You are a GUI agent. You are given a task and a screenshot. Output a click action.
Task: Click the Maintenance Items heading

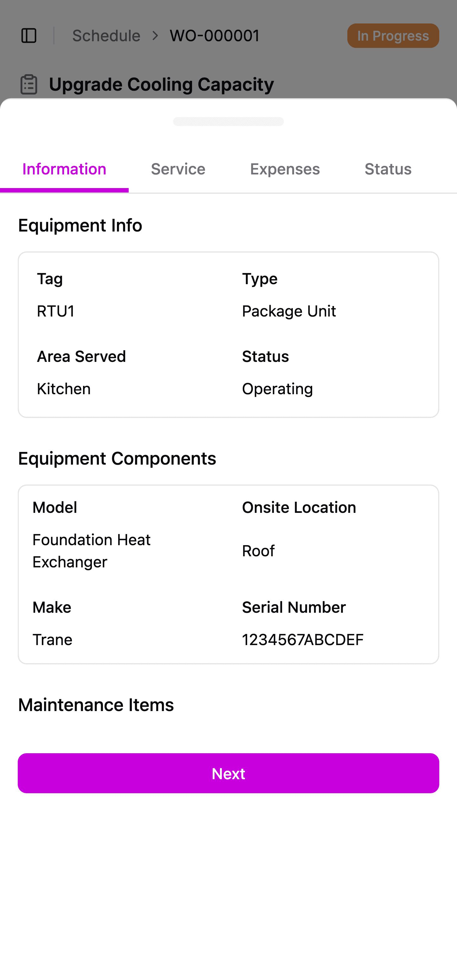(96, 705)
